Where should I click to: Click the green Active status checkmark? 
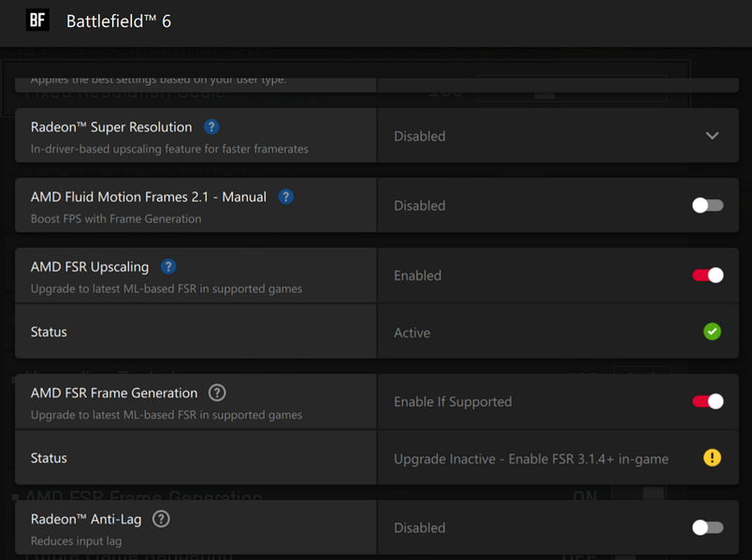(x=712, y=332)
